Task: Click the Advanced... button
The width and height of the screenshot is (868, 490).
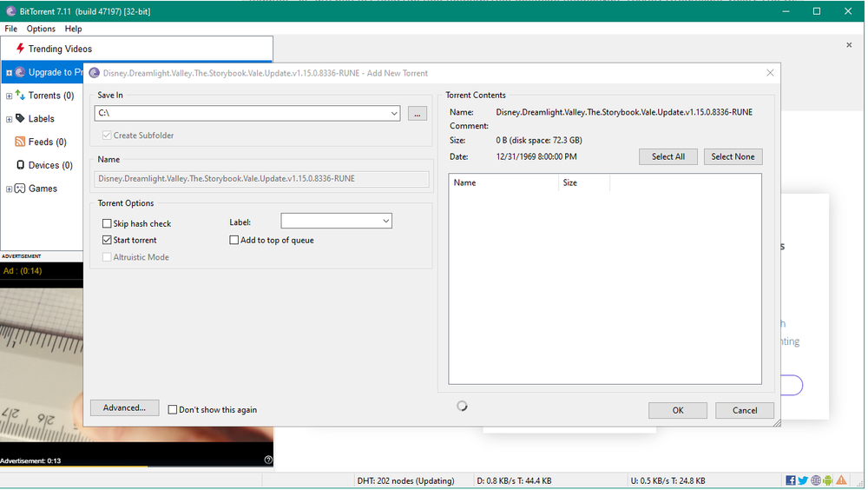Action: click(x=124, y=408)
